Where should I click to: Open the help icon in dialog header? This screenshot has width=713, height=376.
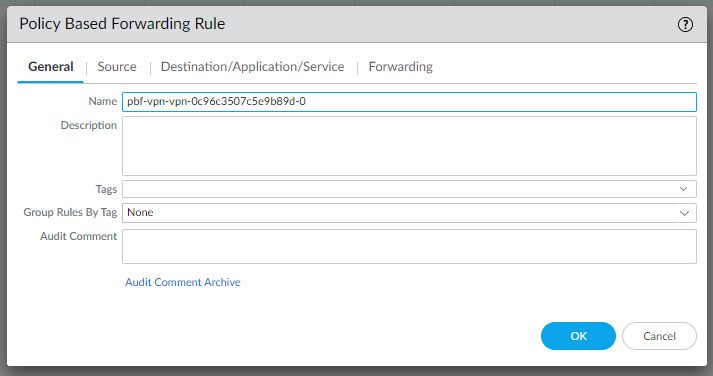point(685,24)
